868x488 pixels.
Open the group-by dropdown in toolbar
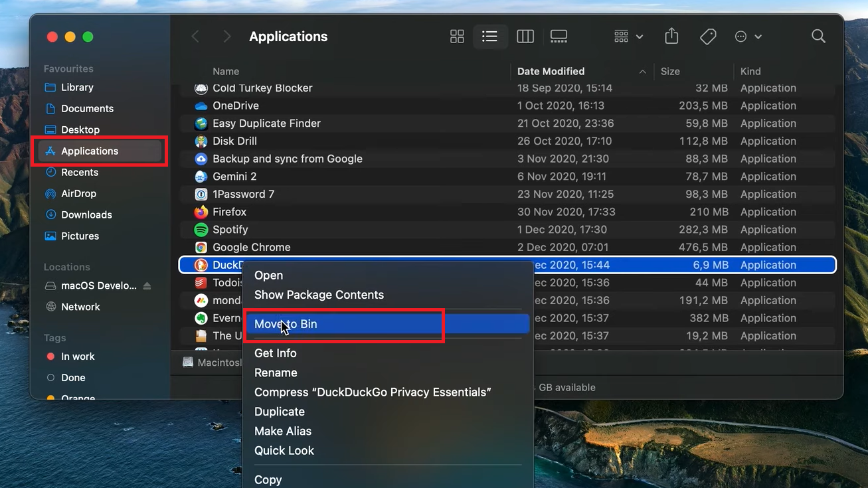(x=628, y=37)
